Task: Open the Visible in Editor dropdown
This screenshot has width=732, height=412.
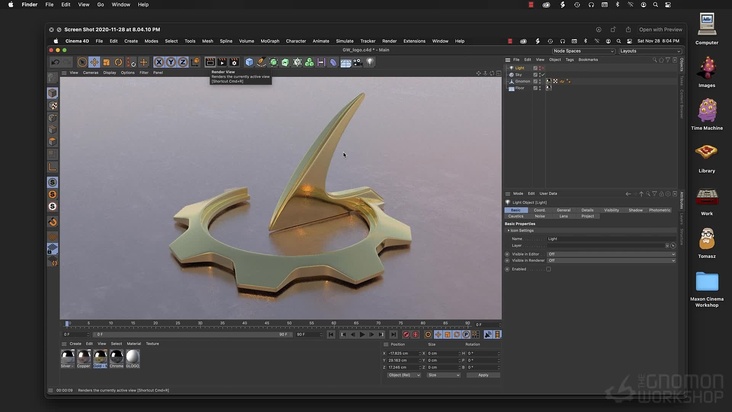Action: coord(610,254)
